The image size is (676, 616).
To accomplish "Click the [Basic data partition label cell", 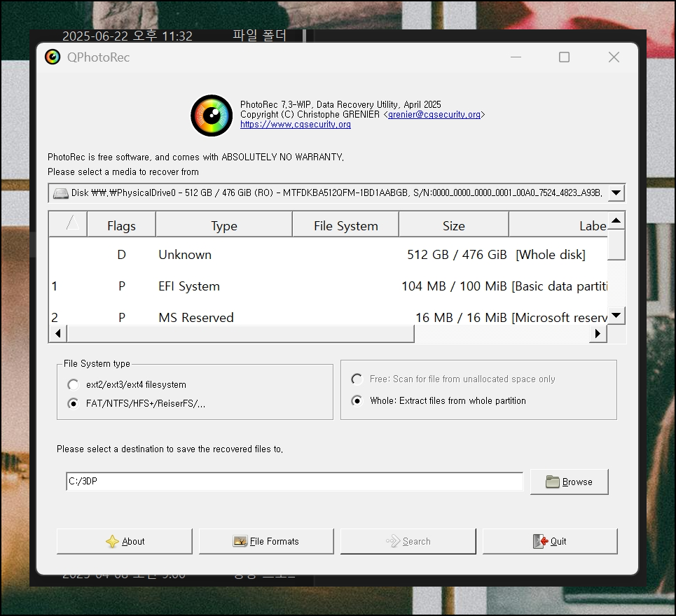I will (x=559, y=286).
